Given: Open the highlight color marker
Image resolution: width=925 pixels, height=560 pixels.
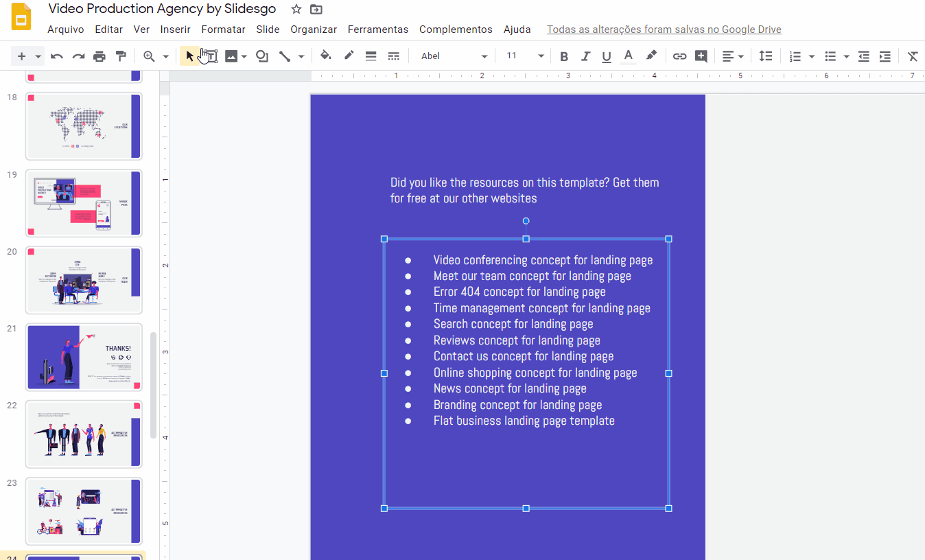Looking at the screenshot, I should point(651,56).
